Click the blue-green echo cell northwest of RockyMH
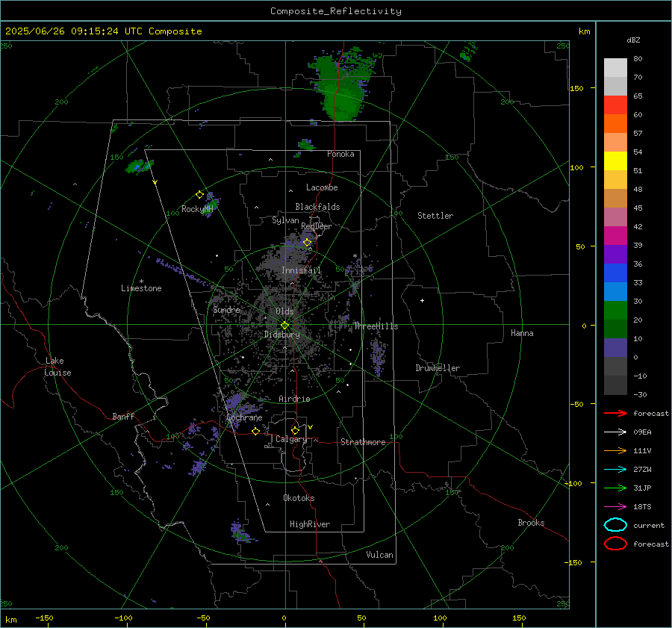672x628 pixels. click(x=140, y=167)
